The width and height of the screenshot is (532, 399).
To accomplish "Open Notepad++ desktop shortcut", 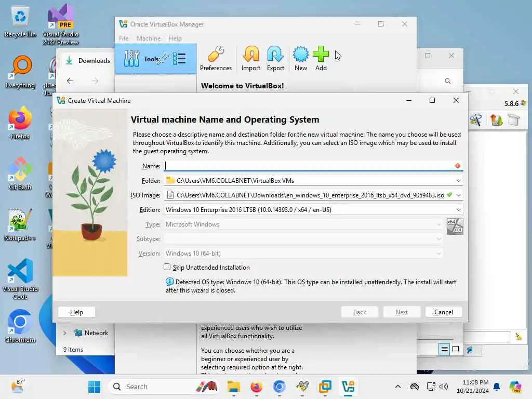I will click(x=20, y=225).
